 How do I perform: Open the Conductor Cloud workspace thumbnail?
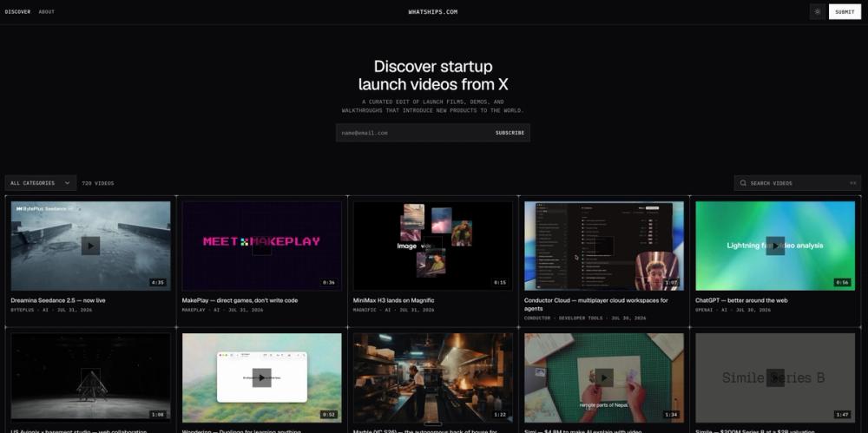[x=604, y=246]
